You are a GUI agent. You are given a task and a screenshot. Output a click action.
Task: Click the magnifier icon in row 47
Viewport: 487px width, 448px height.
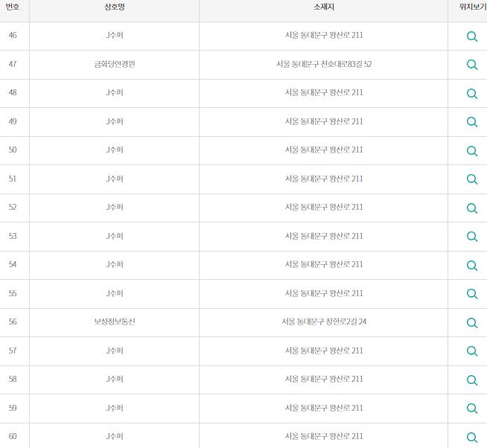(x=472, y=65)
